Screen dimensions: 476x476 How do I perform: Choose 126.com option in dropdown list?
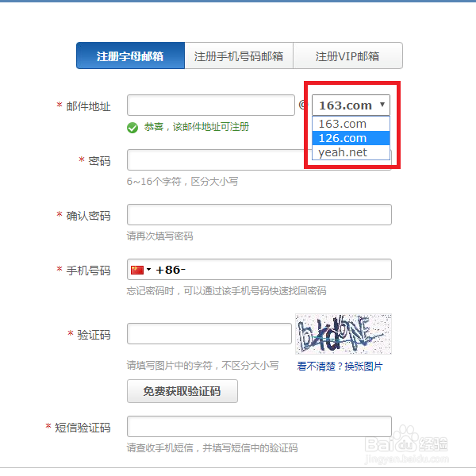pyautogui.click(x=351, y=138)
